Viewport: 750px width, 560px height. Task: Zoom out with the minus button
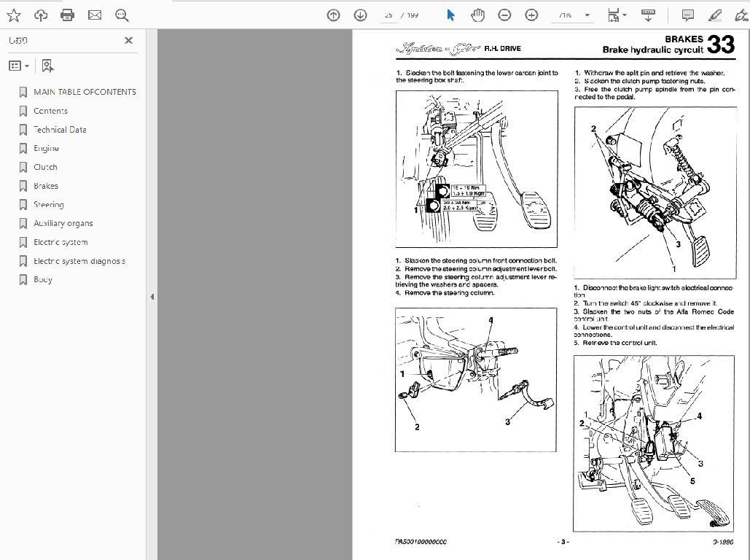pyautogui.click(x=504, y=15)
